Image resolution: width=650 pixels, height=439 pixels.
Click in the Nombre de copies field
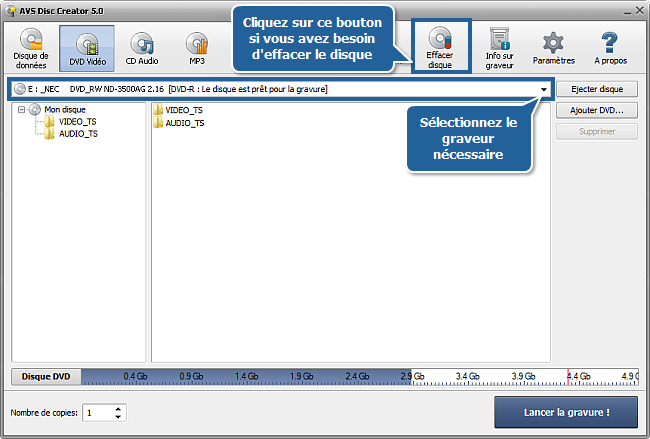click(x=98, y=413)
